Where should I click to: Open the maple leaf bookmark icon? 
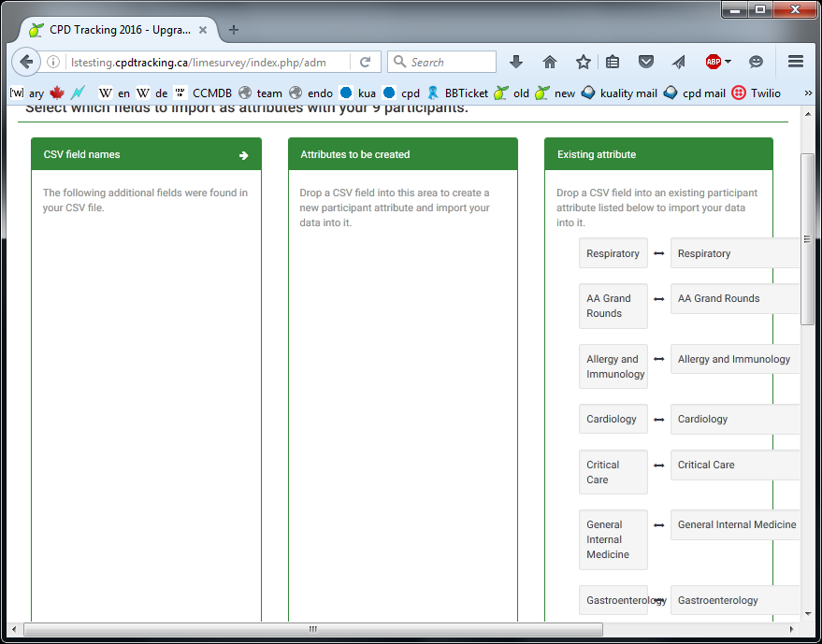pos(57,93)
